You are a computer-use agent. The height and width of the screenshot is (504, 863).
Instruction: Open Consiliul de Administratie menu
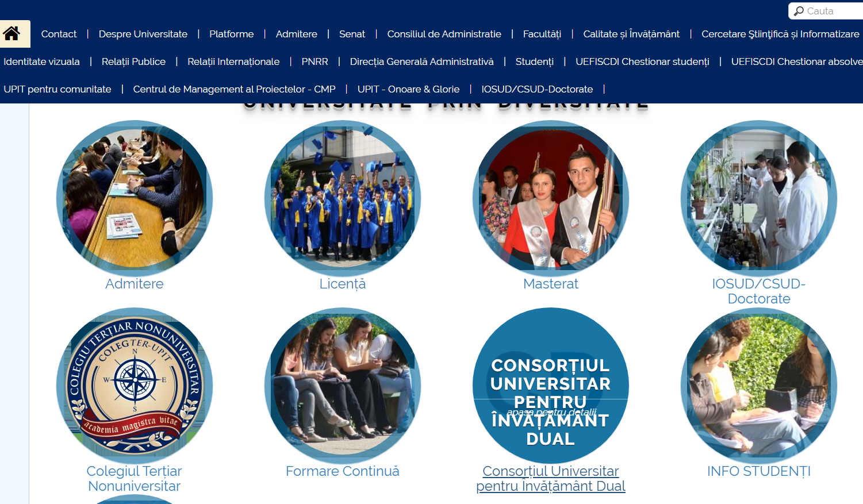coord(444,34)
